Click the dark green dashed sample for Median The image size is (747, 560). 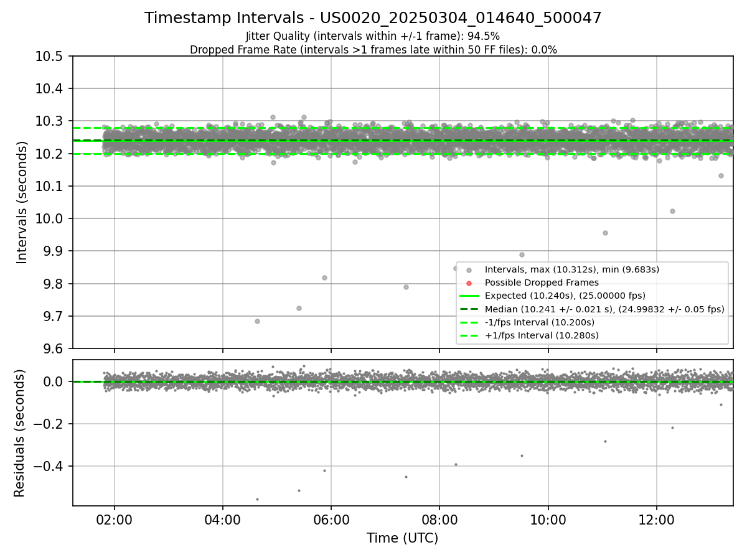tap(469, 309)
